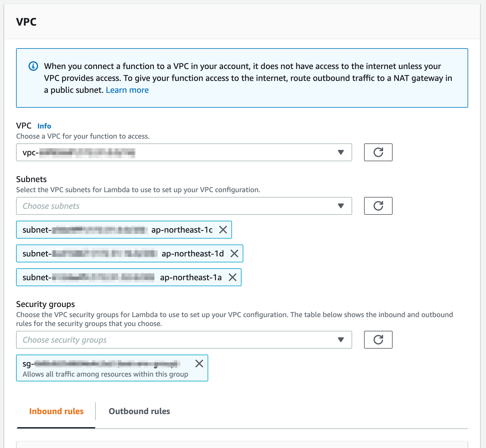The height and width of the screenshot is (448, 486).
Task: Refresh the subnets list
Action: click(x=378, y=206)
